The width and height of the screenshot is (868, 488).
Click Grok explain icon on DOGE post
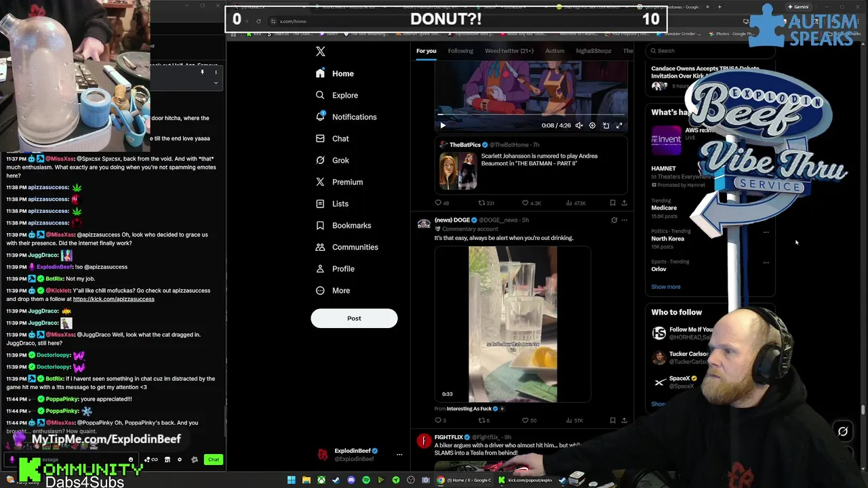614,220
